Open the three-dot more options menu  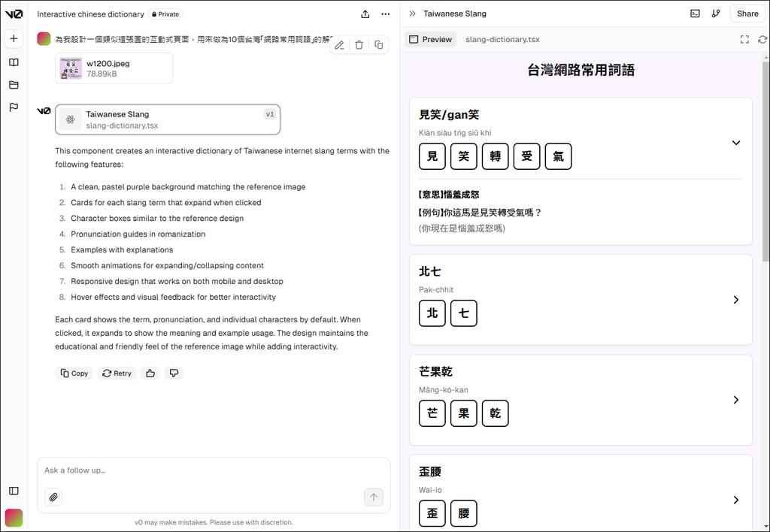(x=386, y=14)
